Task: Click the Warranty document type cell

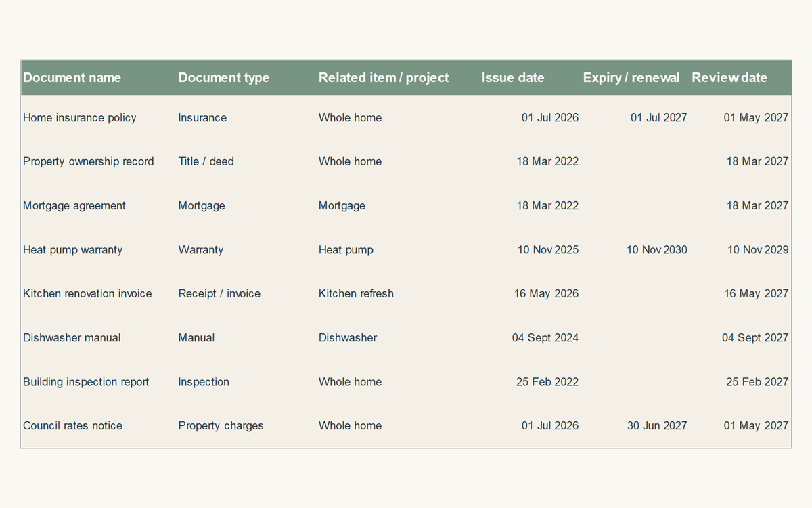Action: point(201,249)
